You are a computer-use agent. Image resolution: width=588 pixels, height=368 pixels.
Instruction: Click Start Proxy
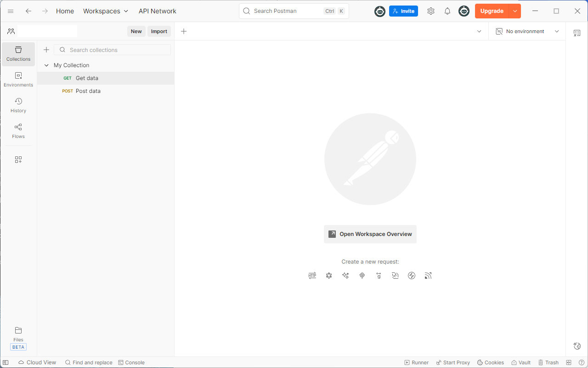click(453, 362)
